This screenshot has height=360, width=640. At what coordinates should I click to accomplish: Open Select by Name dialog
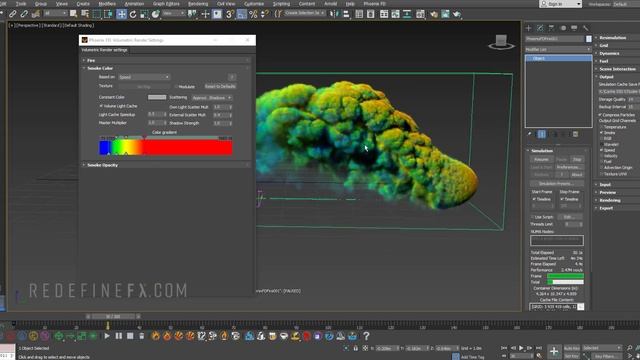85,14
